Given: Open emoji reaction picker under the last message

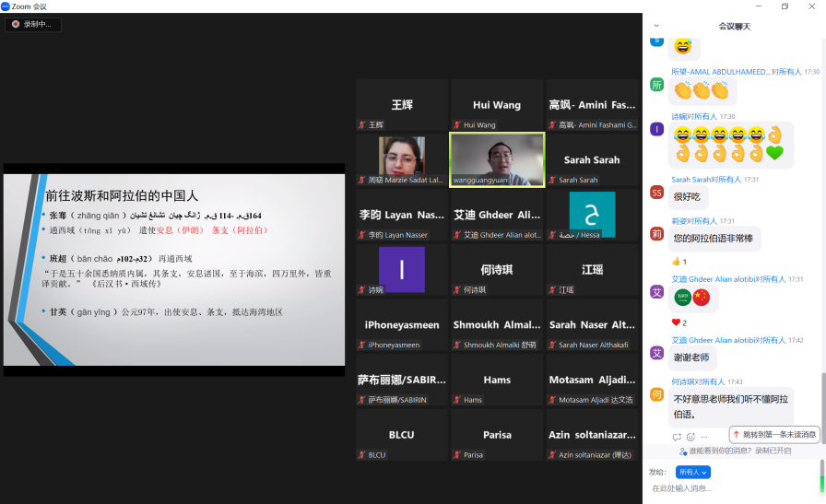Looking at the screenshot, I should point(690,437).
